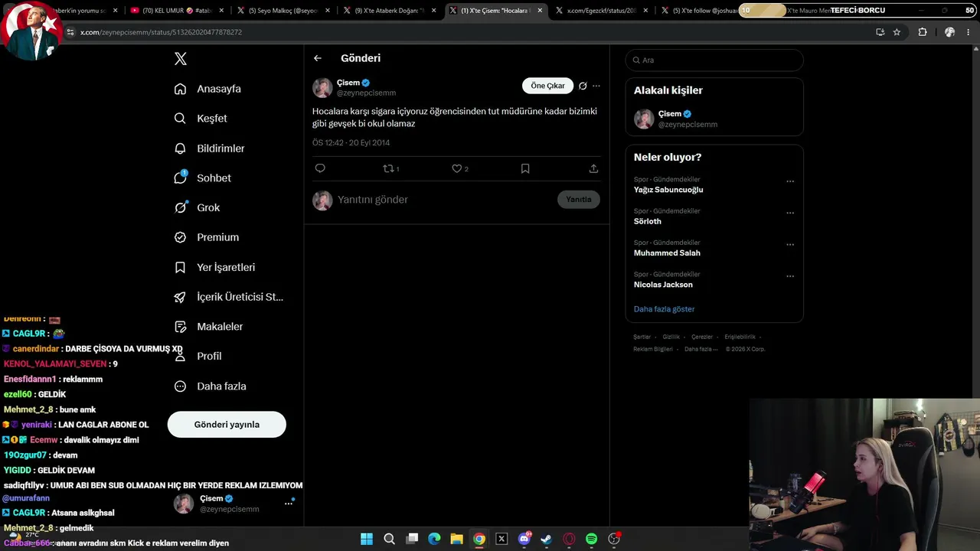Open Steam from the taskbar
Image resolution: width=980 pixels, height=551 pixels.
click(x=546, y=539)
